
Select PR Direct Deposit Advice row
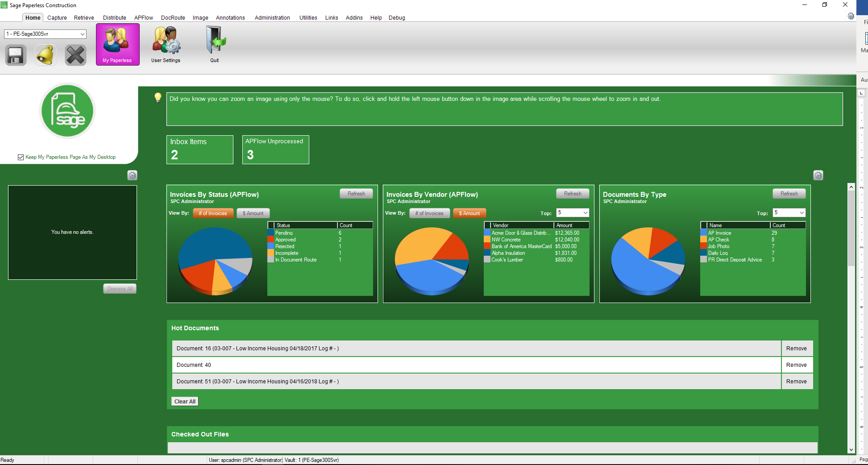click(753, 260)
